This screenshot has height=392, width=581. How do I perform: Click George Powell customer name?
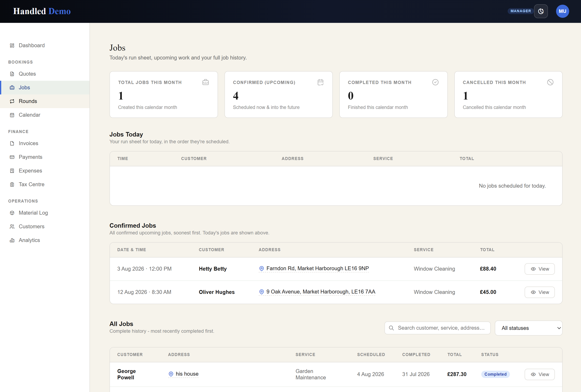pyautogui.click(x=126, y=374)
